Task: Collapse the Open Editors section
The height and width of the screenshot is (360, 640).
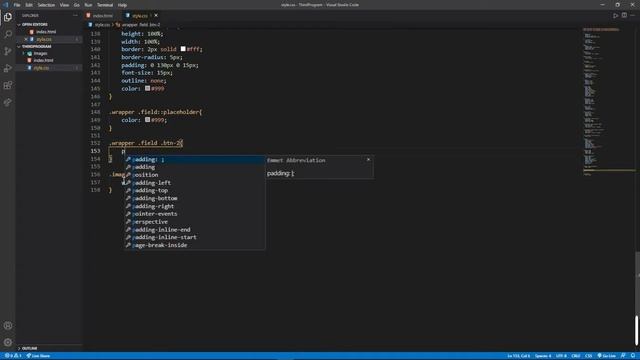Action: 49,24
